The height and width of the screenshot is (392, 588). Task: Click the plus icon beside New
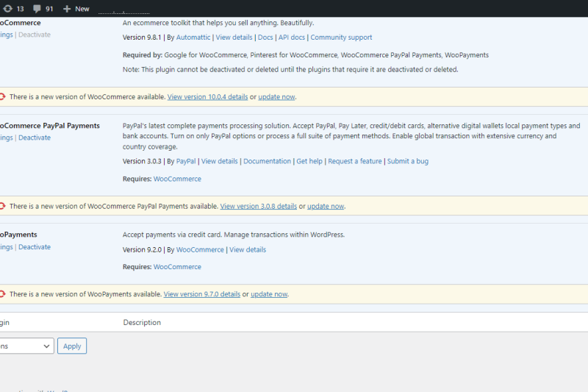(x=67, y=9)
